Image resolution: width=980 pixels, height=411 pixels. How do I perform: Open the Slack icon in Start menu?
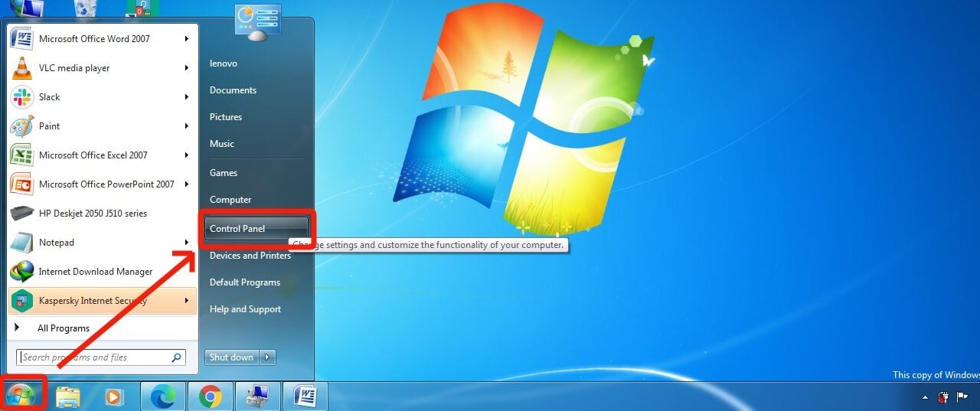[x=22, y=96]
